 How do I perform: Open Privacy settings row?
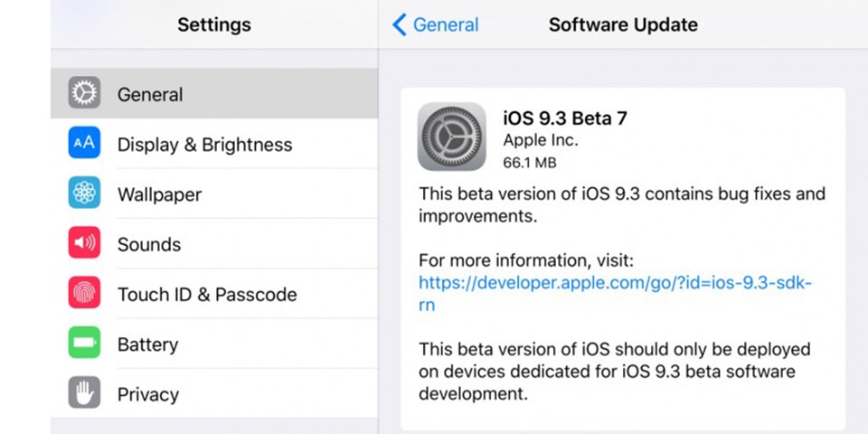(x=214, y=393)
